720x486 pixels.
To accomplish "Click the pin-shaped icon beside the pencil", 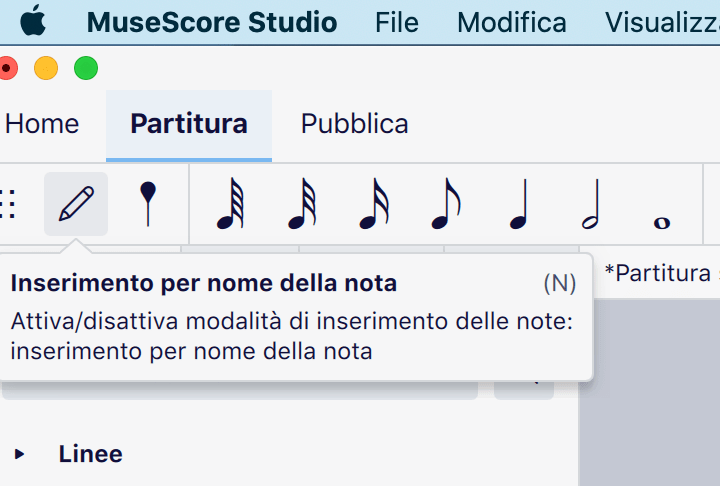I will click(148, 204).
